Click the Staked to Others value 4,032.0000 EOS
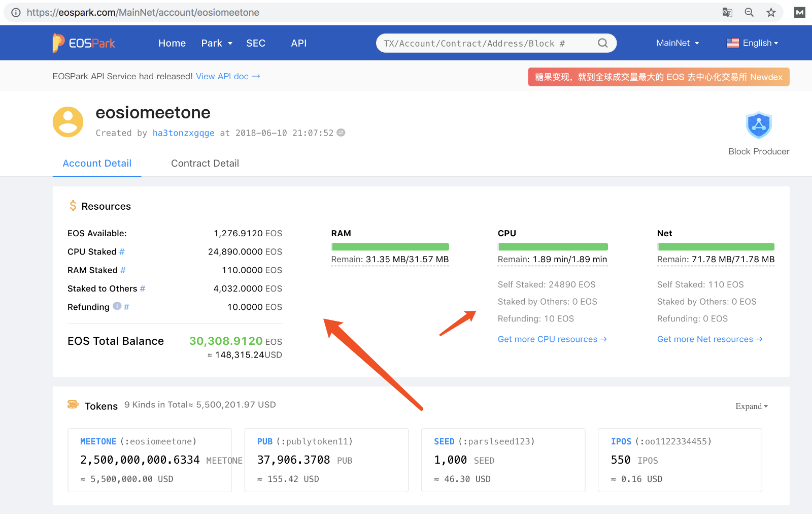Screen dimensions: 812x514 248,288
